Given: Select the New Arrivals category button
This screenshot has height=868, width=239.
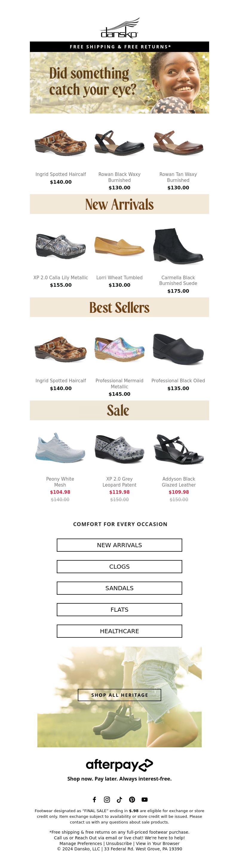Looking at the screenshot, I should [x=119, y=545].
